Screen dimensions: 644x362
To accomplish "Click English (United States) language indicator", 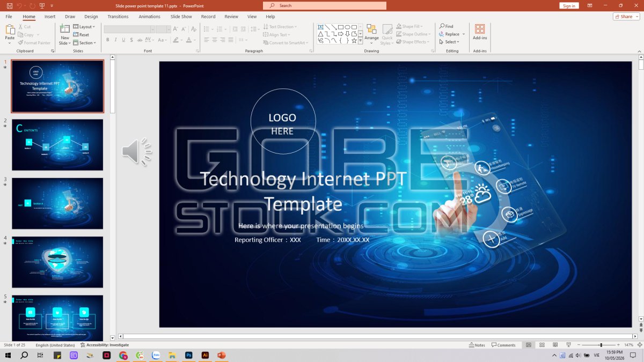I will [x=55, y=345].
